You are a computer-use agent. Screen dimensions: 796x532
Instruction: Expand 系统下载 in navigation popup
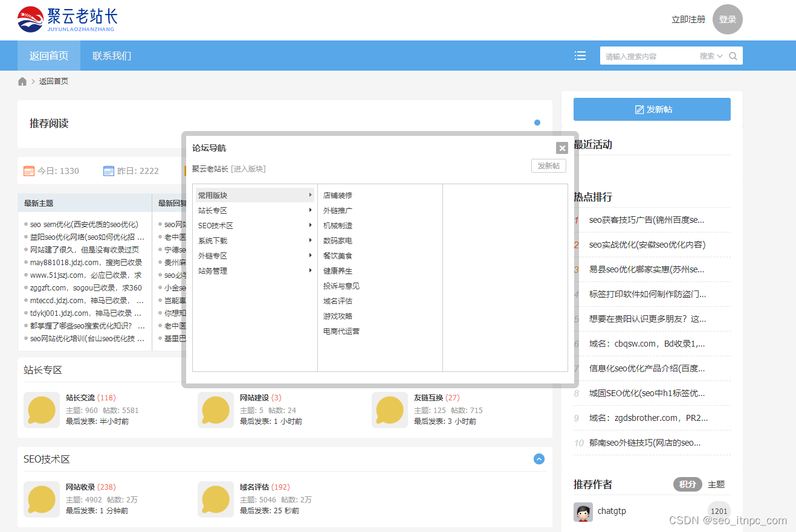pyautogui.click(x=254, y=240)
